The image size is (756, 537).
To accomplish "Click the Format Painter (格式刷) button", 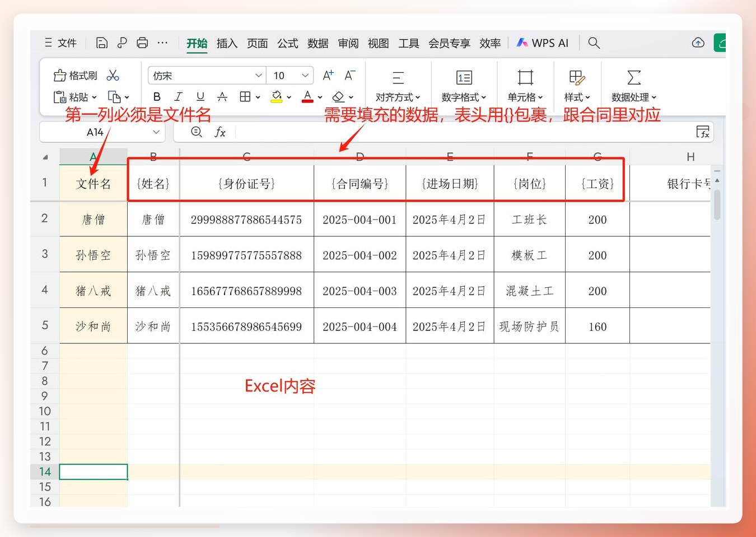I will (x=76, y=76).
